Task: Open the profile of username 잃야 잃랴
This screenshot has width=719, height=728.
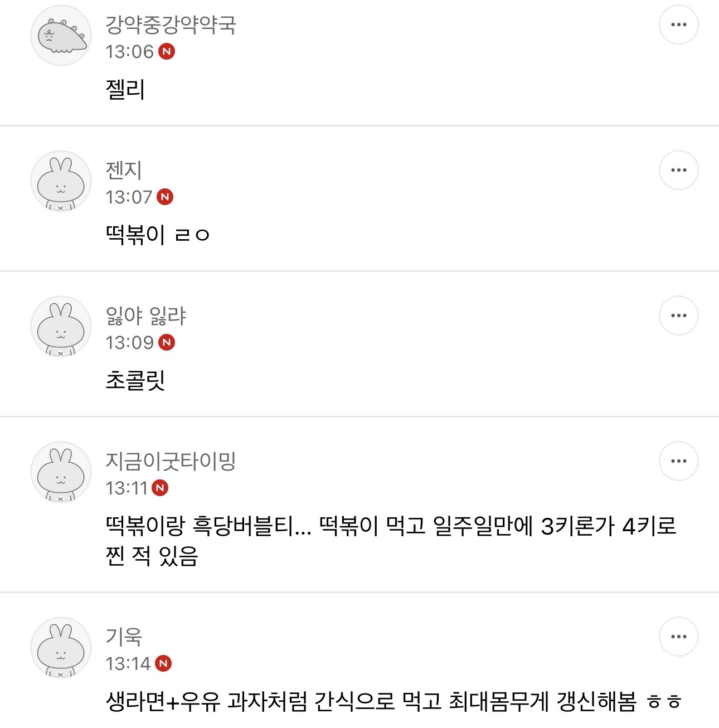Action: (145, 316)
